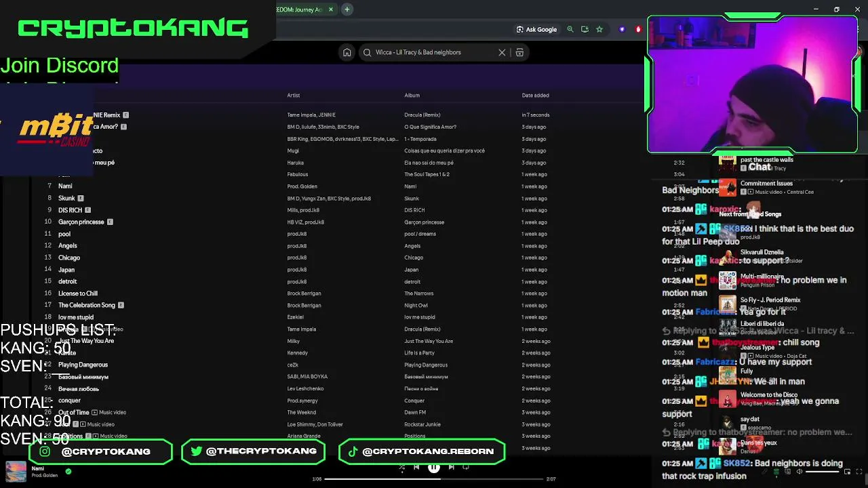868x488 pixels.
Task: Play Multi-millionaire from the queue
Action: (x=762, y=277)
